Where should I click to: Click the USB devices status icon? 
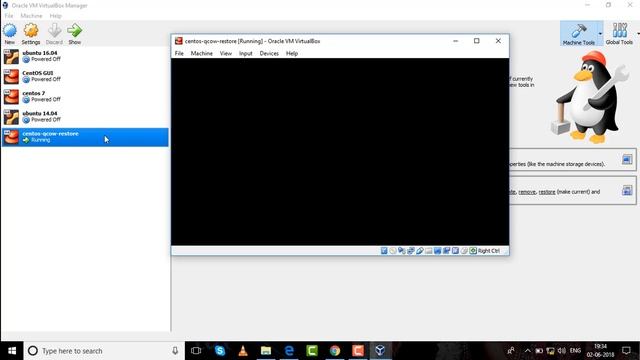pos(420,251)
